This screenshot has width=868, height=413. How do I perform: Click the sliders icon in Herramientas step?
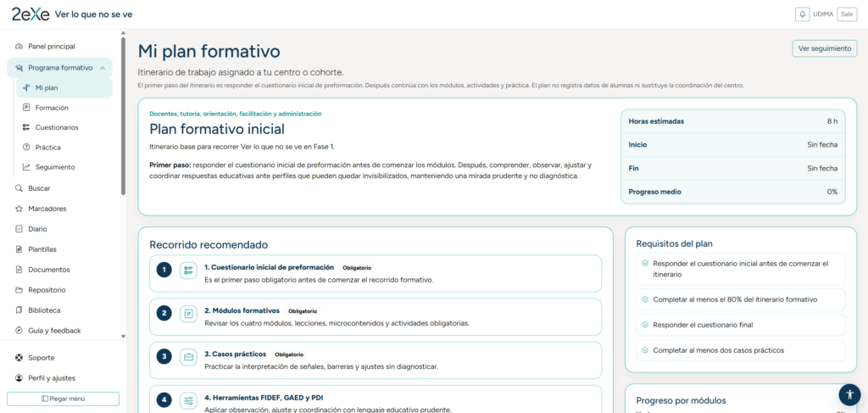pos(189,400)
